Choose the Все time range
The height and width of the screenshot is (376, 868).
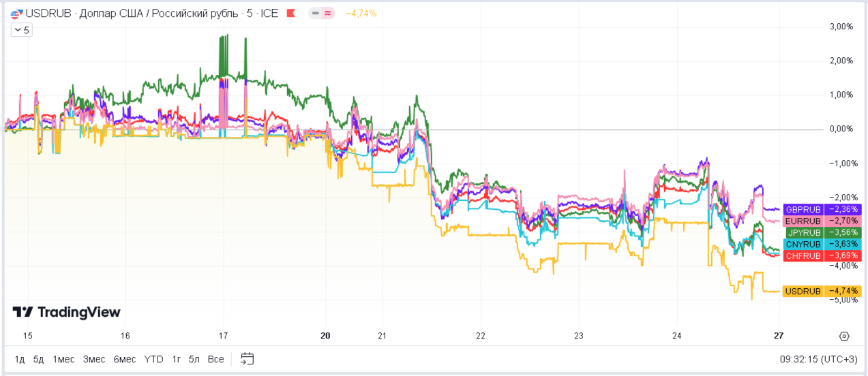[x=215, y=359]
